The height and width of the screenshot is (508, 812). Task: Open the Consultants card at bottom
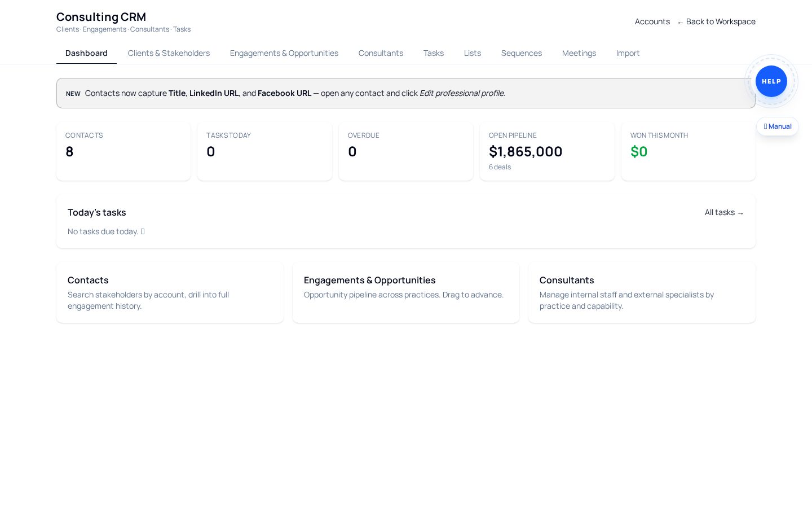pyautogui.click(x=642, y=292)
